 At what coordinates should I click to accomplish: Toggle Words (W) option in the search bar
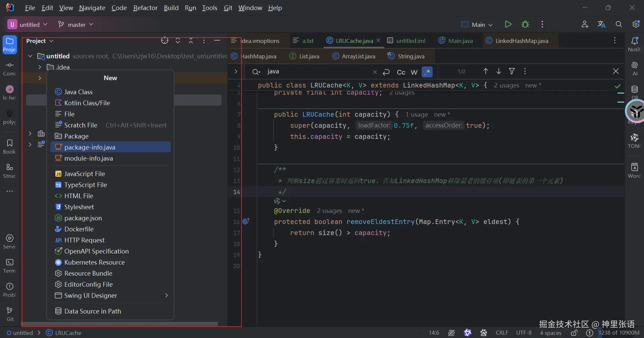414,72
